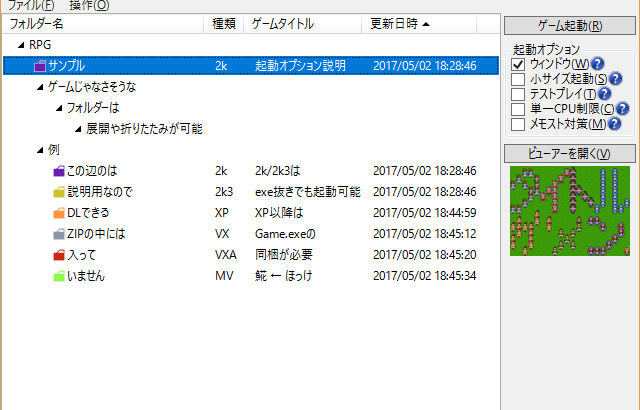Click the orange folder icon for DLできる
This screenshot has height=410, width=640.
click(59, 213)
